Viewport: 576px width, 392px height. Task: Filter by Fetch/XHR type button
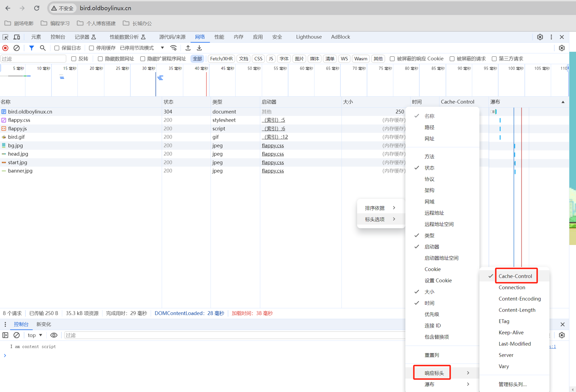[x=221, y=59]
